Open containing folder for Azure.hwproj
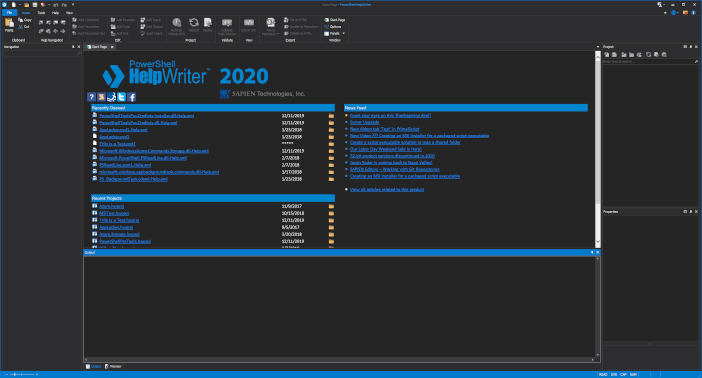The image size is (702, 378). [331, 206]
